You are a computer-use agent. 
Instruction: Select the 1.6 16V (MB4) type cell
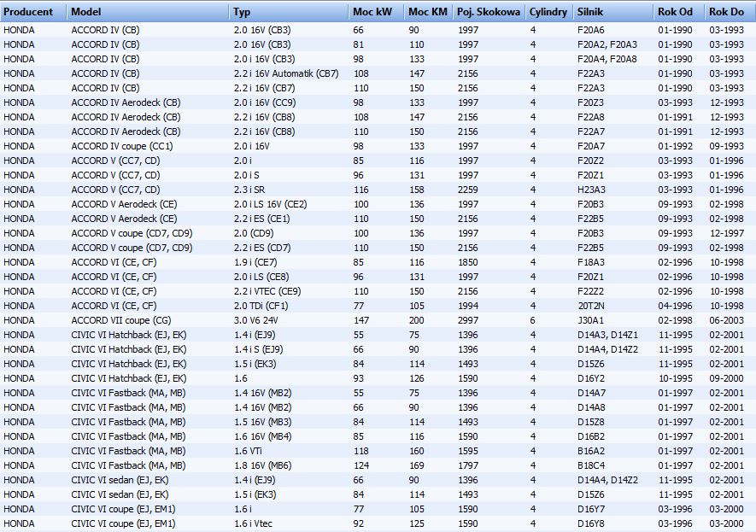click(262, 436)
